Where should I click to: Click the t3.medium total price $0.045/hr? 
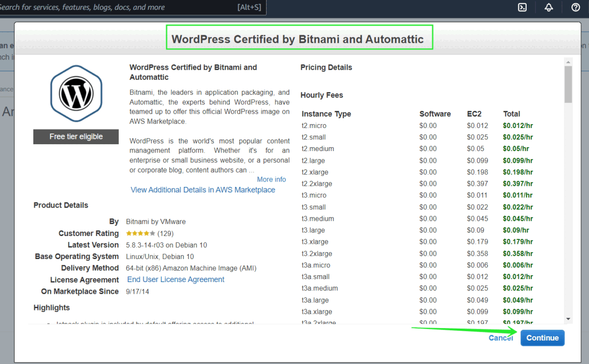tap(517, 219)
